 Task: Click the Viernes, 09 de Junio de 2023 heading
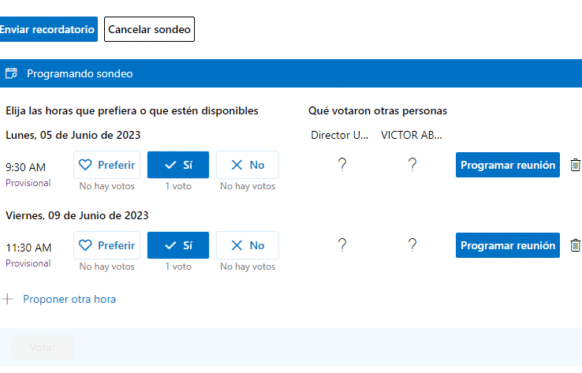[77, 216]
